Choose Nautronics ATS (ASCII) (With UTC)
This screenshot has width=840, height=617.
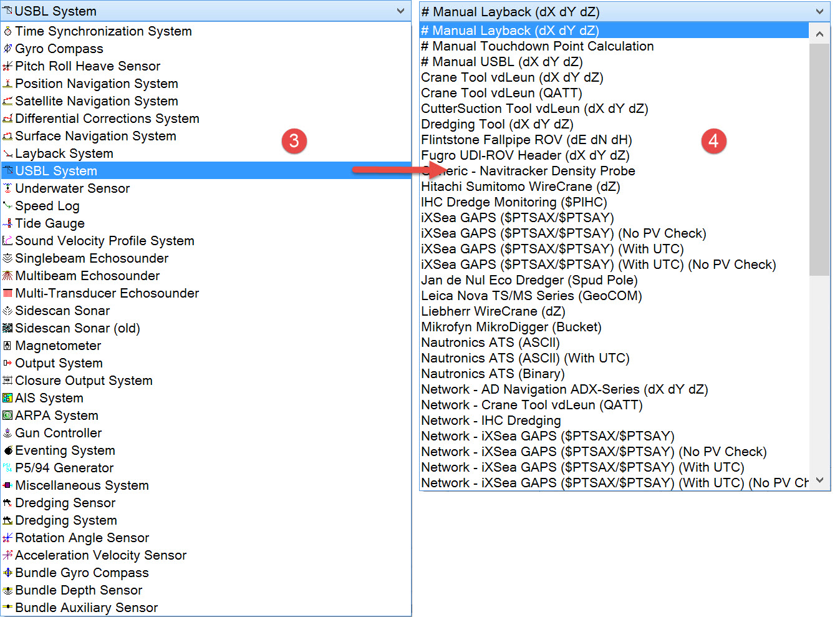(614, 358)
